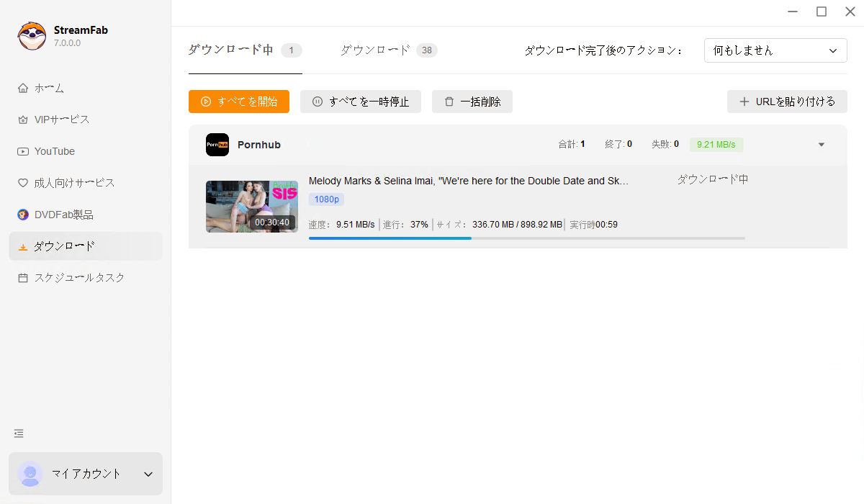Open スケジュールタスク in the sidebar
Image resolution: width=864 pixels, height=504 pixels.
point(79,277)
